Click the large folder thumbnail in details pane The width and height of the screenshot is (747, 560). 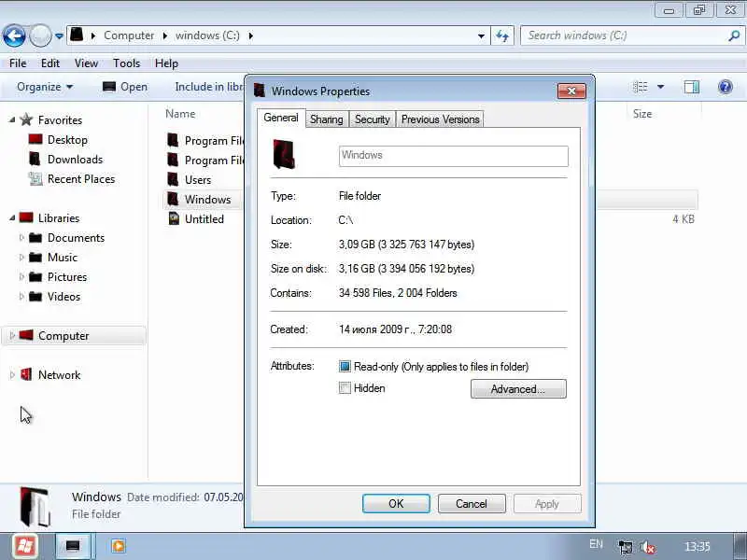pos(35,507)
